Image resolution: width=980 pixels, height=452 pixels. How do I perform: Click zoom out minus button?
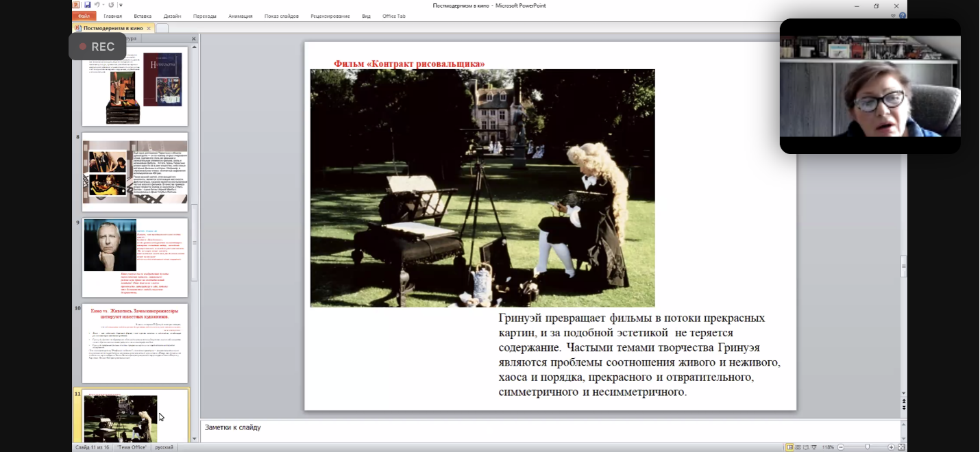pos(842,447)
